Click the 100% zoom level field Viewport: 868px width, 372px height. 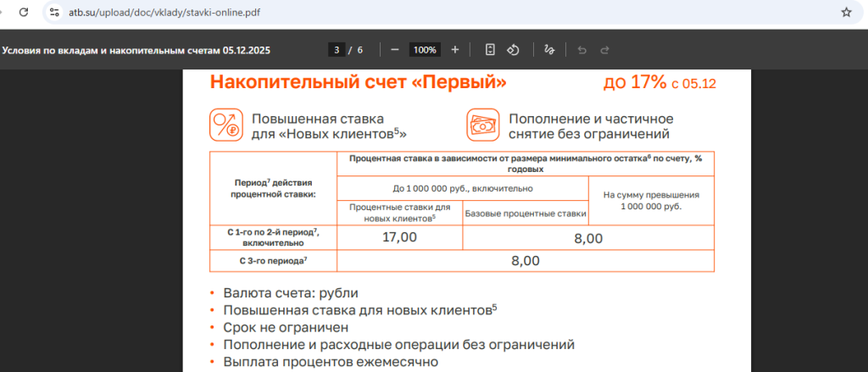425,50
